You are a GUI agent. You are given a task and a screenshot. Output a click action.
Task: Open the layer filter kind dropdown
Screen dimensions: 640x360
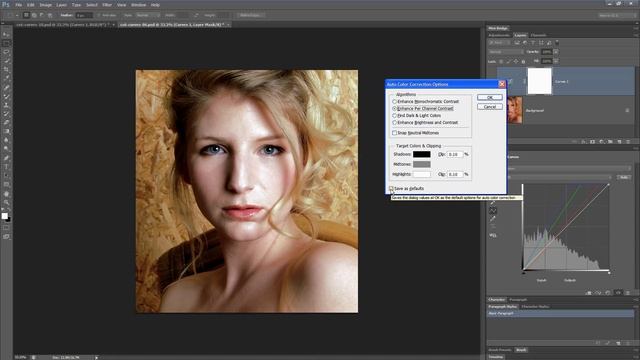tap(500, 42)
